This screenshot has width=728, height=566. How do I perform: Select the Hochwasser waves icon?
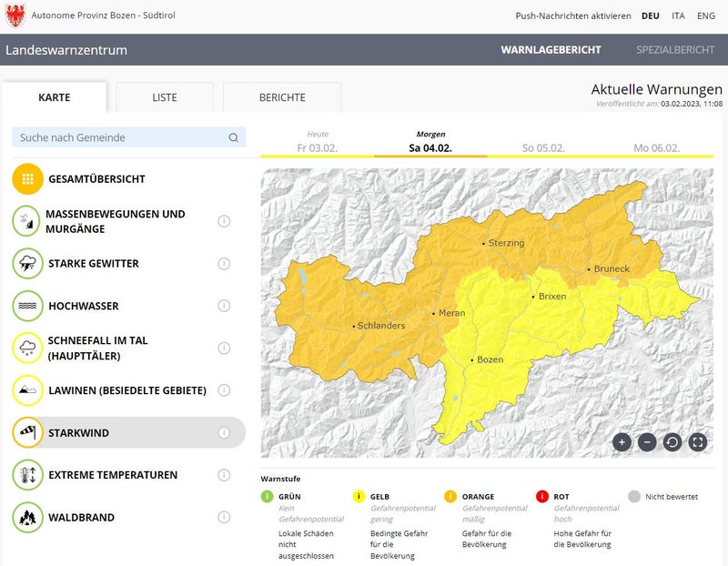click(x=27, y=306)
